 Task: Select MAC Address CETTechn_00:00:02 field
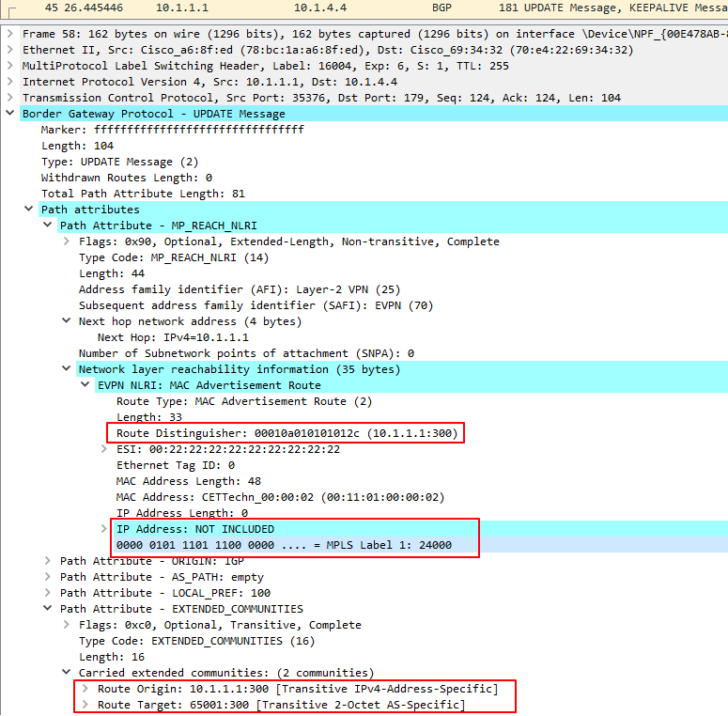[x=280, y=497]
